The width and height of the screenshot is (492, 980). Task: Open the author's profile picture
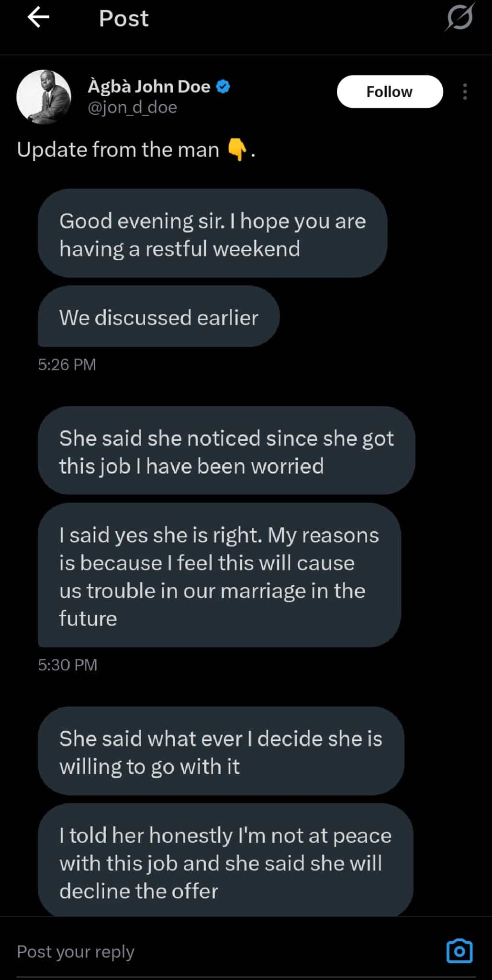[x=44, y=97]
